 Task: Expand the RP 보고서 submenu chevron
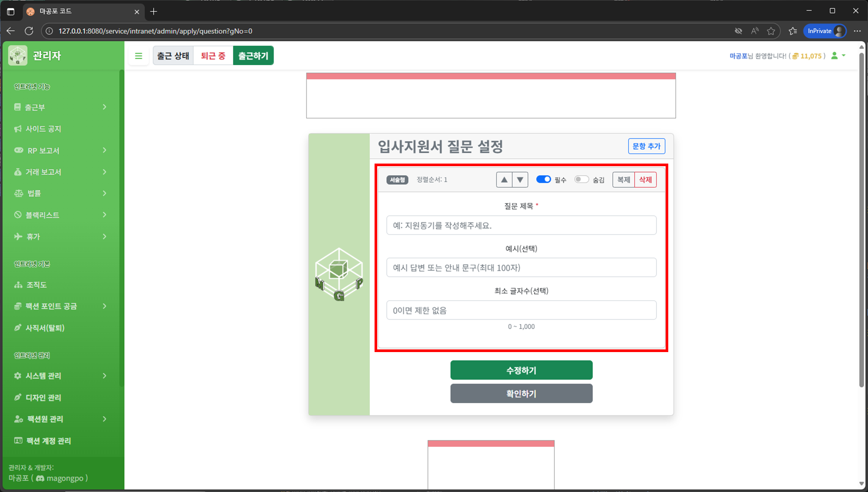click(x=104, y=150)
